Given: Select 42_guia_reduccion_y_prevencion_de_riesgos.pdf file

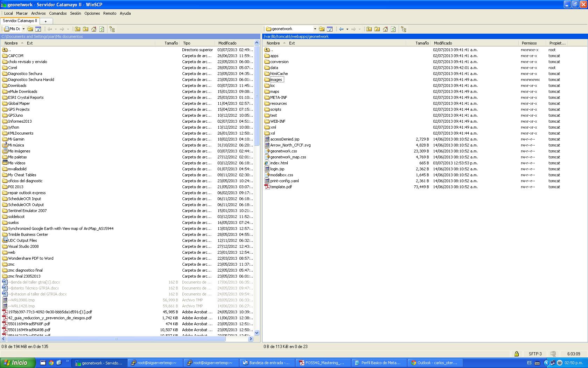Looking at the screenshot, I should point(50,318).
